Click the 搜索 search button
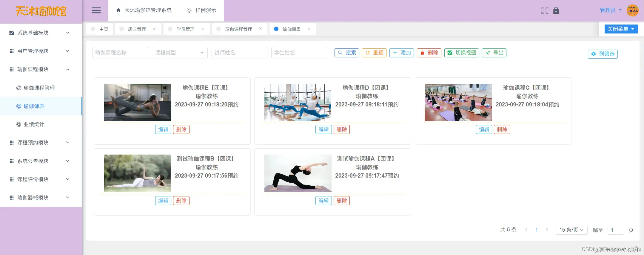 click(347, 53)
